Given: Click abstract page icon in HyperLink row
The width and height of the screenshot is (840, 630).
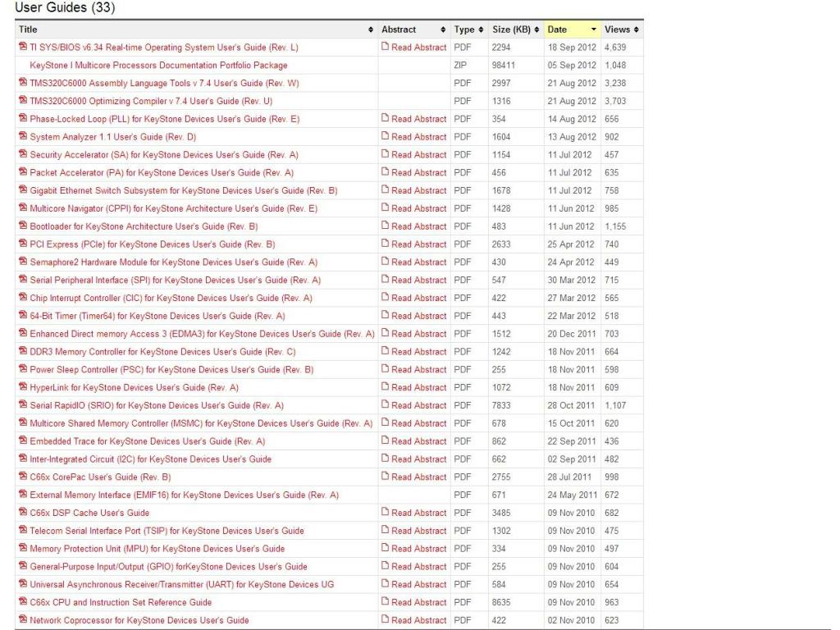Looking at the screenshot, I should click(x=386, y=386).
